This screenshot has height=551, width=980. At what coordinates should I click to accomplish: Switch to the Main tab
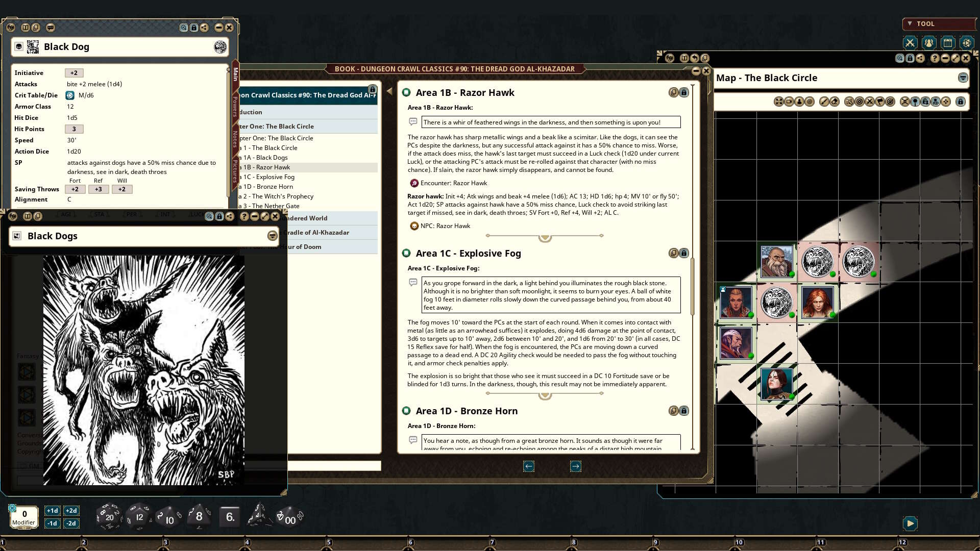pyautogui.click(x=235, y=74)
